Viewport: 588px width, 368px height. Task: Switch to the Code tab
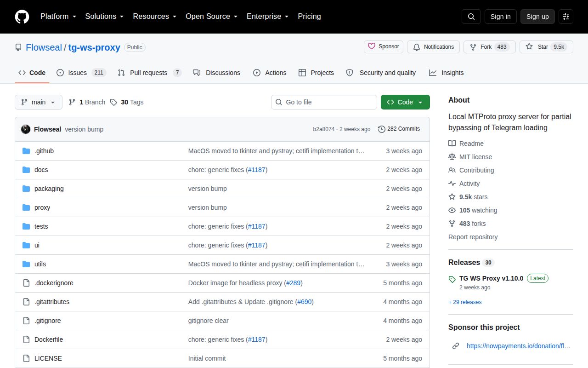[32, 73]
